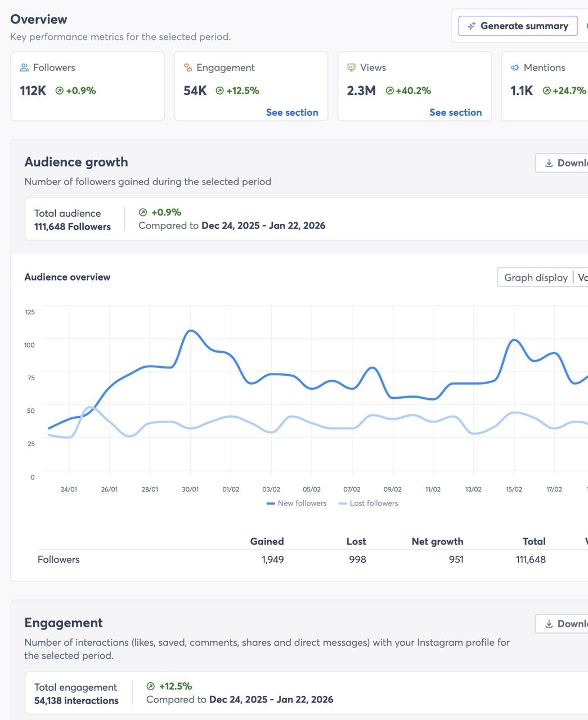
Task: Click the Net growth column header
Action: click(x=437, y=541)
